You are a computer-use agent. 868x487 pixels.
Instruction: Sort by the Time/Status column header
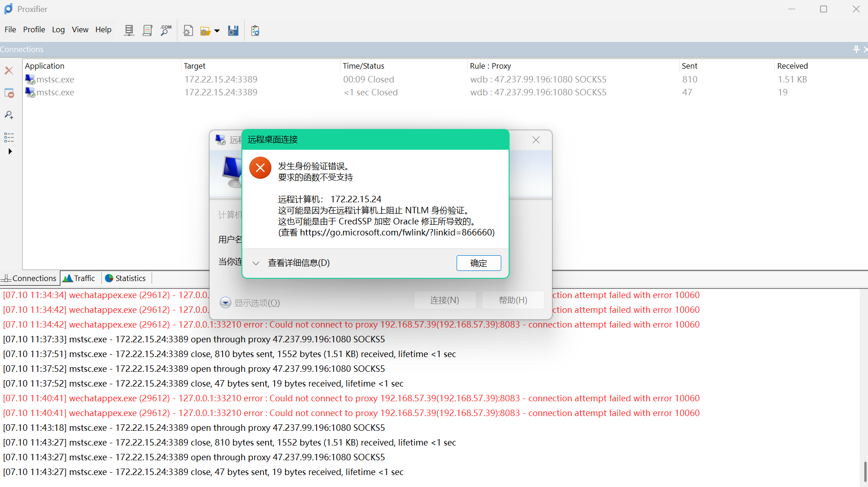(404, 66)
